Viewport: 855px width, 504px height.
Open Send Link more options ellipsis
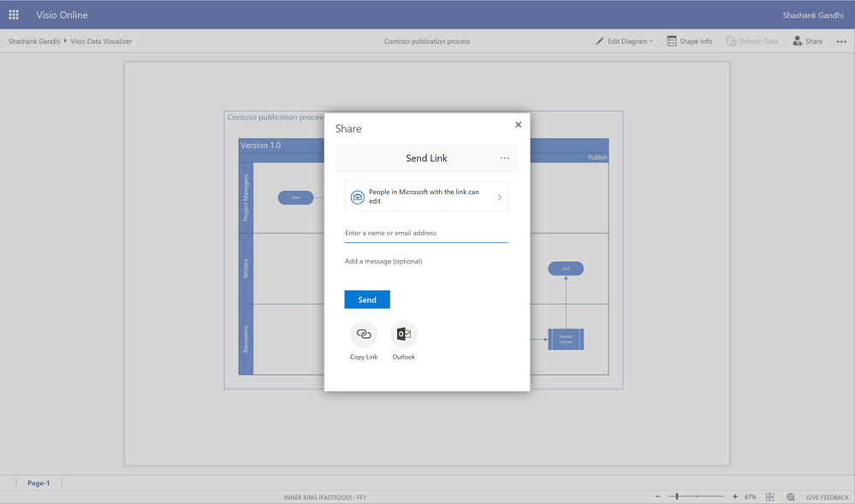pos(504,158)
